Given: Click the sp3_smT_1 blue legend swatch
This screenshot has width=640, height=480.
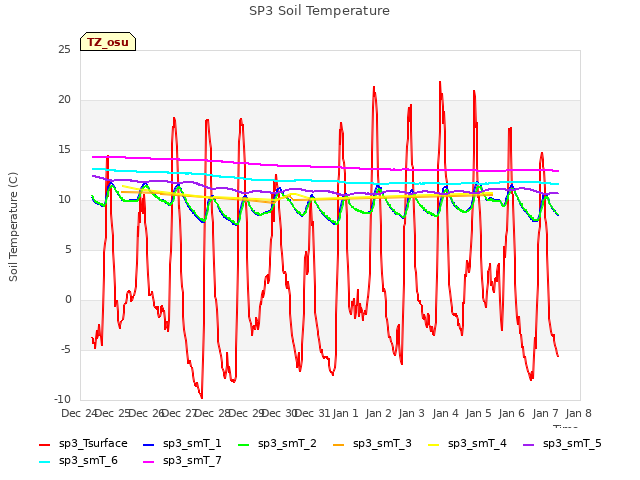Looking at the screenshot, I should (149, 444).
